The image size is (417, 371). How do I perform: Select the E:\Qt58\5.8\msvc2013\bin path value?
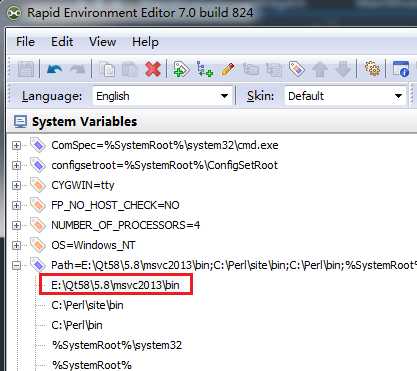coord(115,285)
